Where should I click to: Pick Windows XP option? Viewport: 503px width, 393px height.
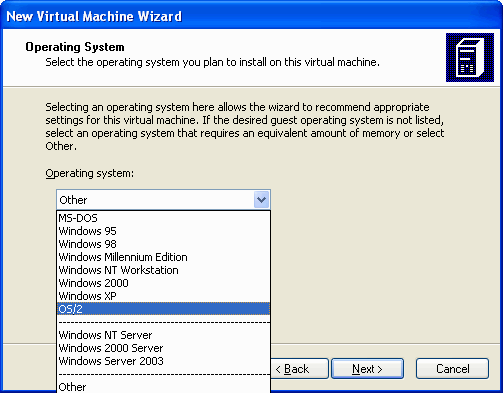[163, 296]
